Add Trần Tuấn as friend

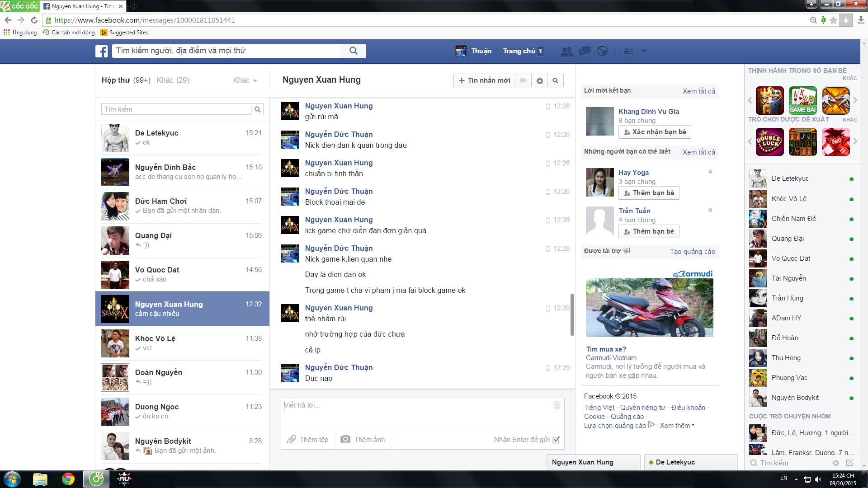tap(649, 231)
